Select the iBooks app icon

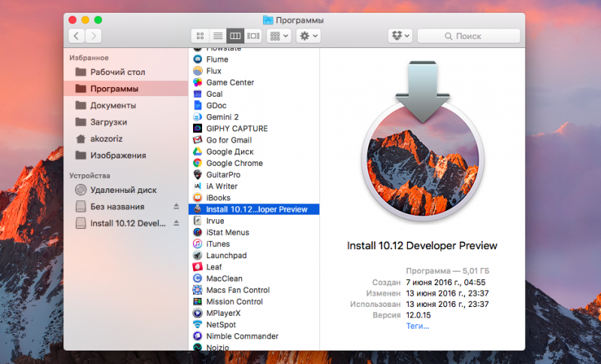point(197,197)
